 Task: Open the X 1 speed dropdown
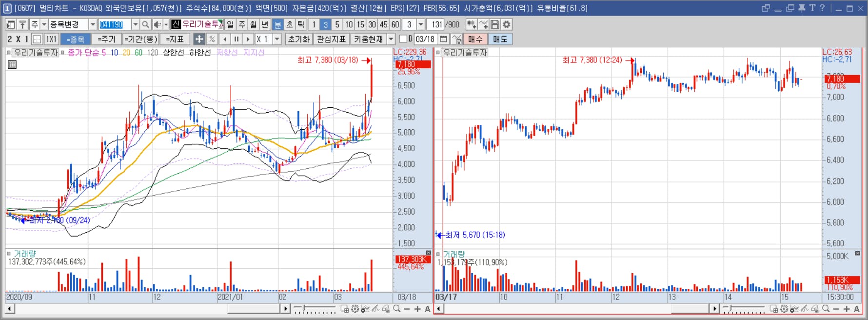[277, 39]
